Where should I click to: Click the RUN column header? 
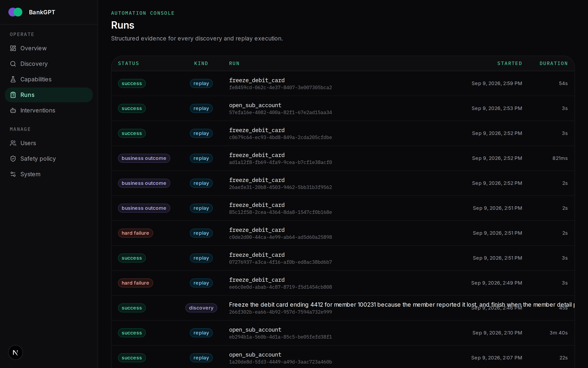[x=234, y=64]
